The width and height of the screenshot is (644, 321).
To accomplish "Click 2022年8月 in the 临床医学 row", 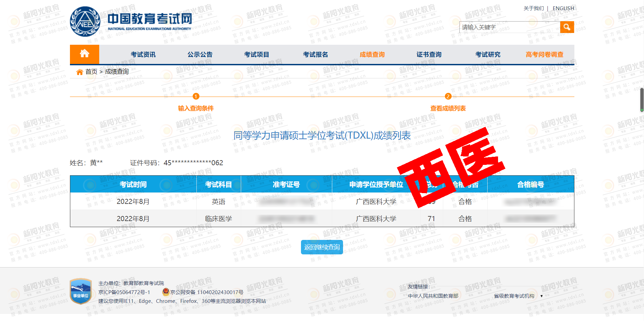I will coord(133,219).
